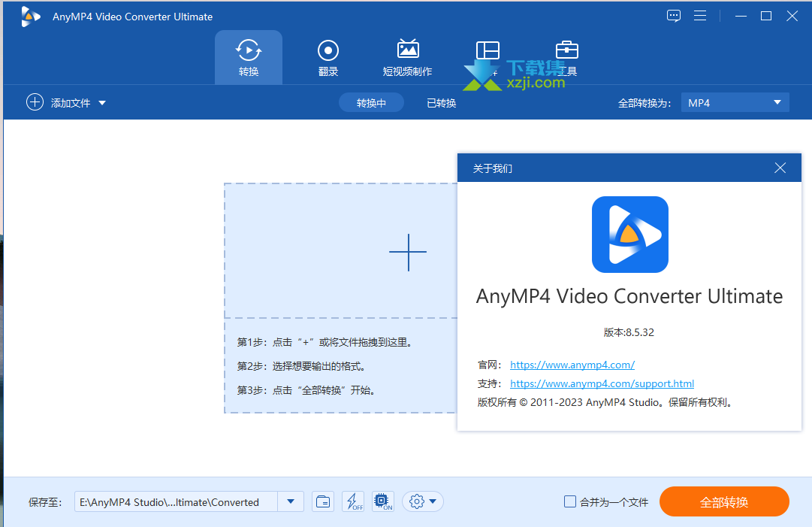Close the AnyMP4 application window

pos(792,16)
